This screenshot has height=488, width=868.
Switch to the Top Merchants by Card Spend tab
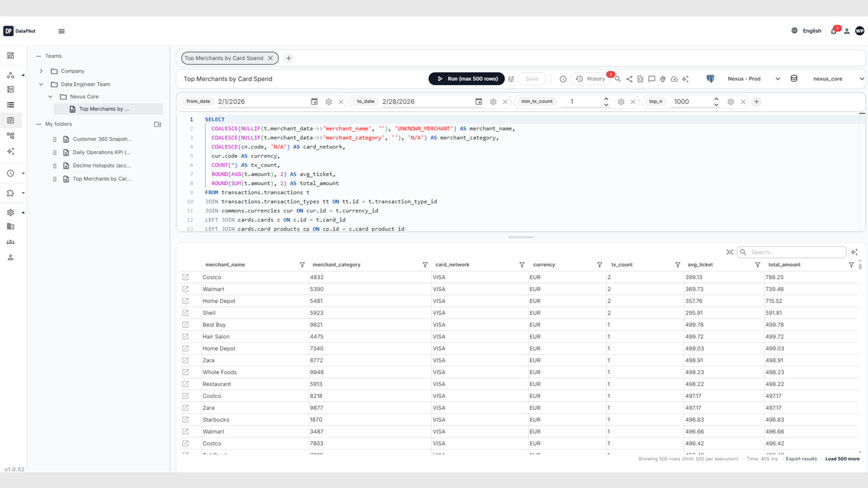coord(224,58)
